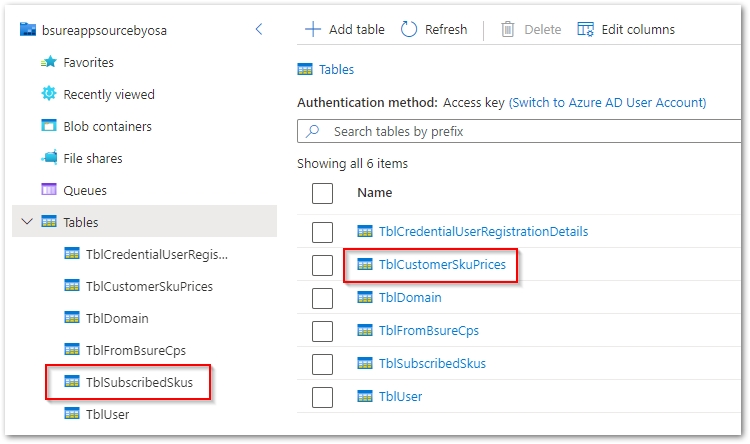This screenshot has height=444, width=750.
Task: Click the Tables breadcrumb link
Action: click(x=336, y=70)
